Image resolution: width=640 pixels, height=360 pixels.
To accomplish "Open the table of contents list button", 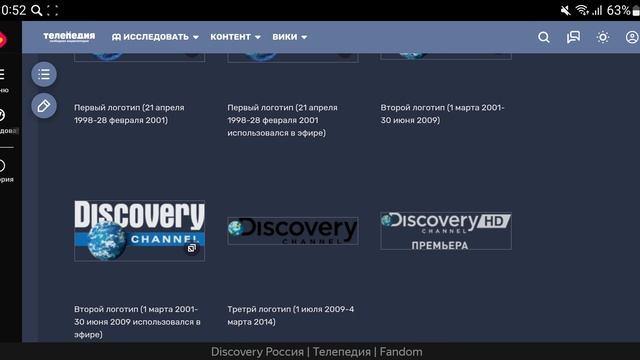I will tap(44, 74).
